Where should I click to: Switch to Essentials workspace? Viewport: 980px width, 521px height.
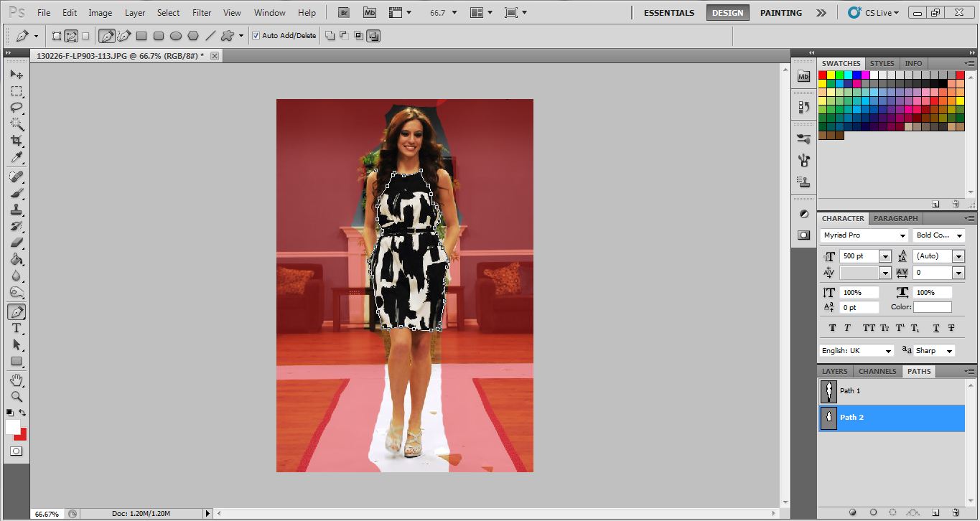tap(669, 13)
